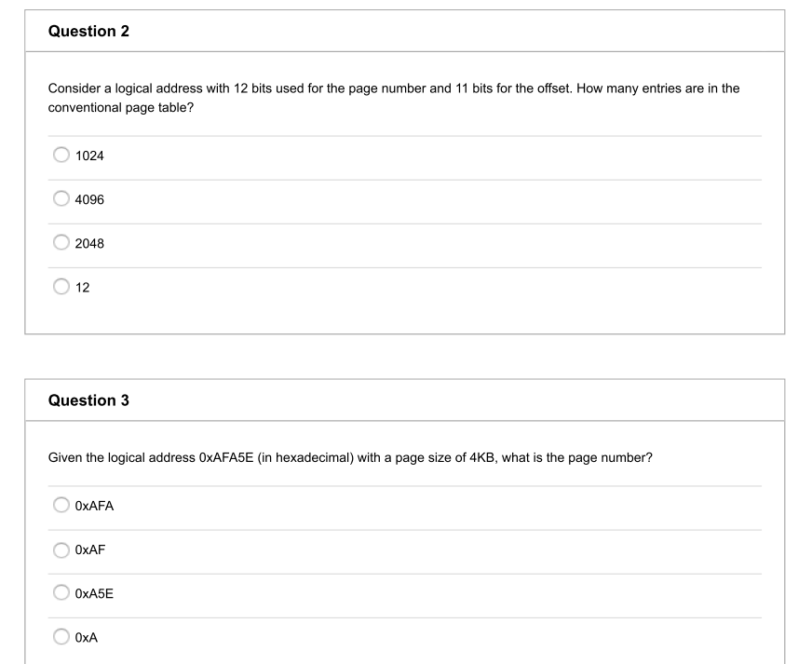This screenshot has height=664, width=812.
Task: Click the Question 2 prompt text
Action: tap(394, 98)
